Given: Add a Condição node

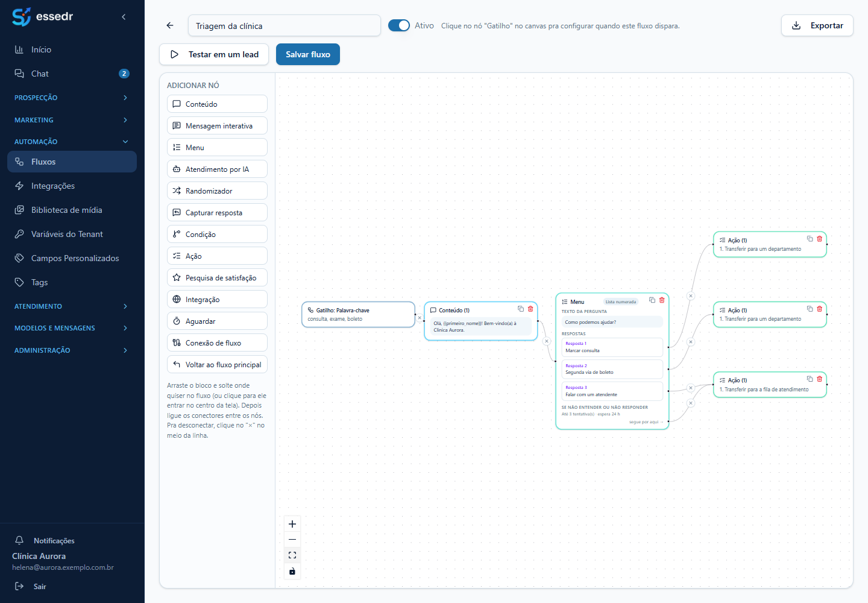Looking at the screenshot, I should point(217,234).
